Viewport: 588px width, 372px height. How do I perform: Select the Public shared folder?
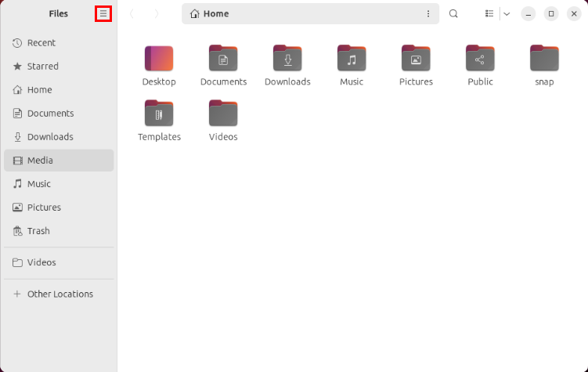[480, 59]
